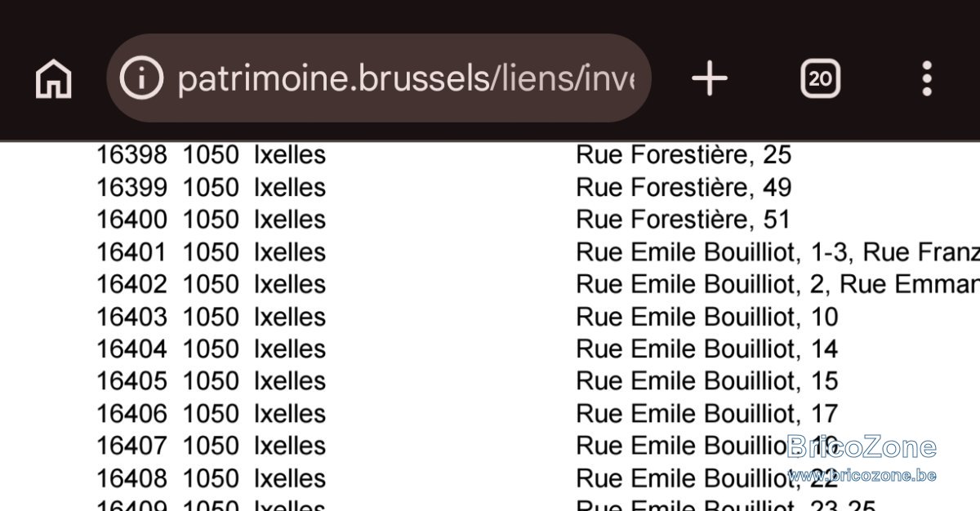Tap the browser home icon

pos(54,79)
